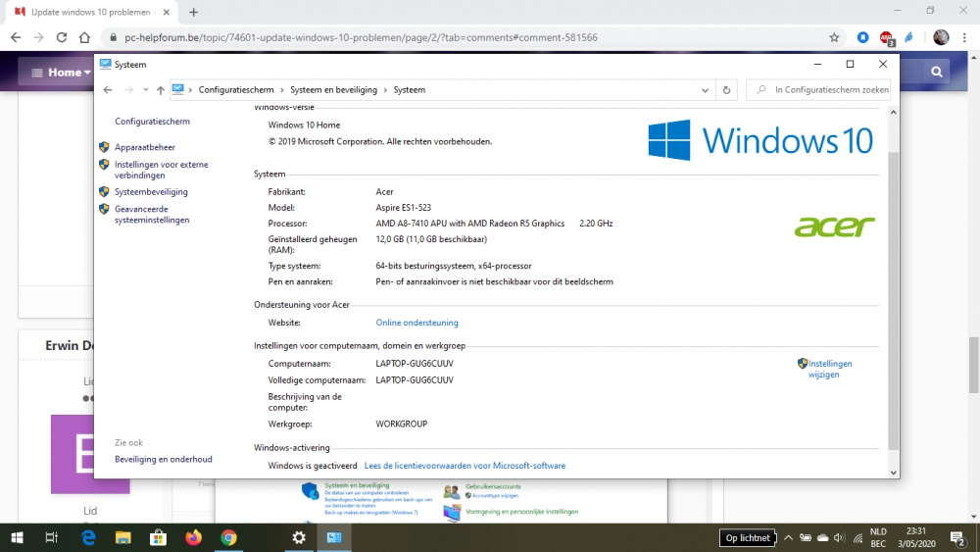Open Instellingen voor externe verbindingen

(162, 170)
